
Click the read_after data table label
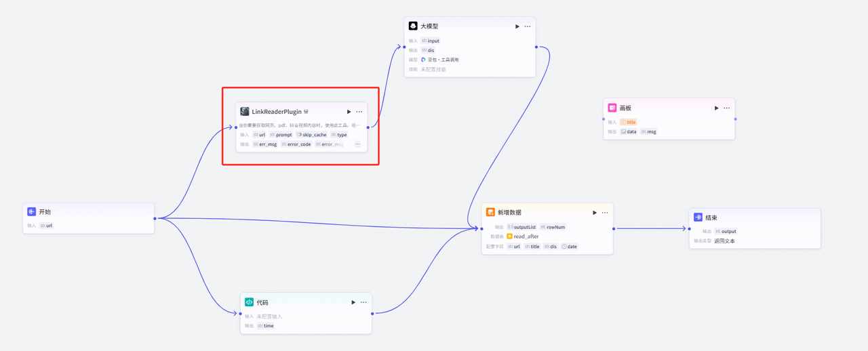click(x=526, y=236)
